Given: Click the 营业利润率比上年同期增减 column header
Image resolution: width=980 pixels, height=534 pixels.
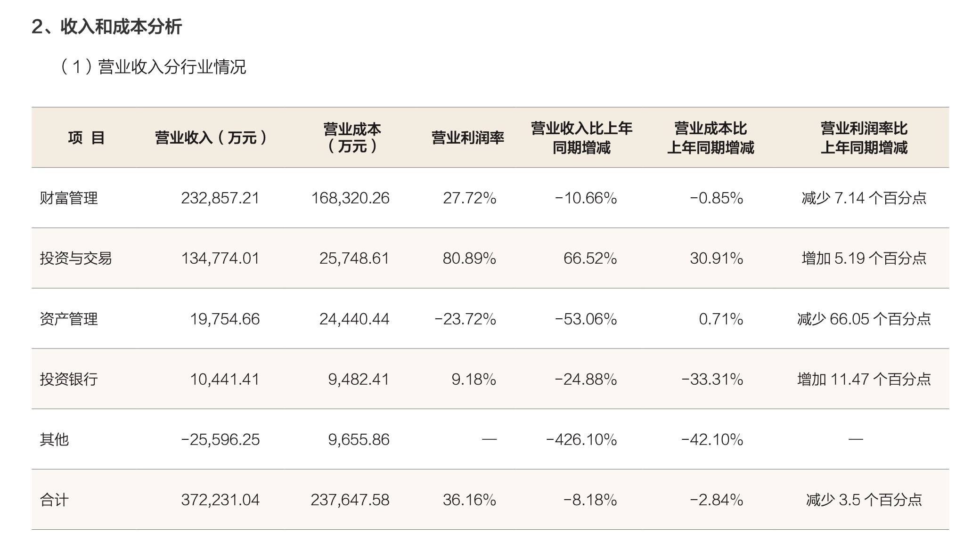Looking at the screenshot, I should [x=864, y=138].
